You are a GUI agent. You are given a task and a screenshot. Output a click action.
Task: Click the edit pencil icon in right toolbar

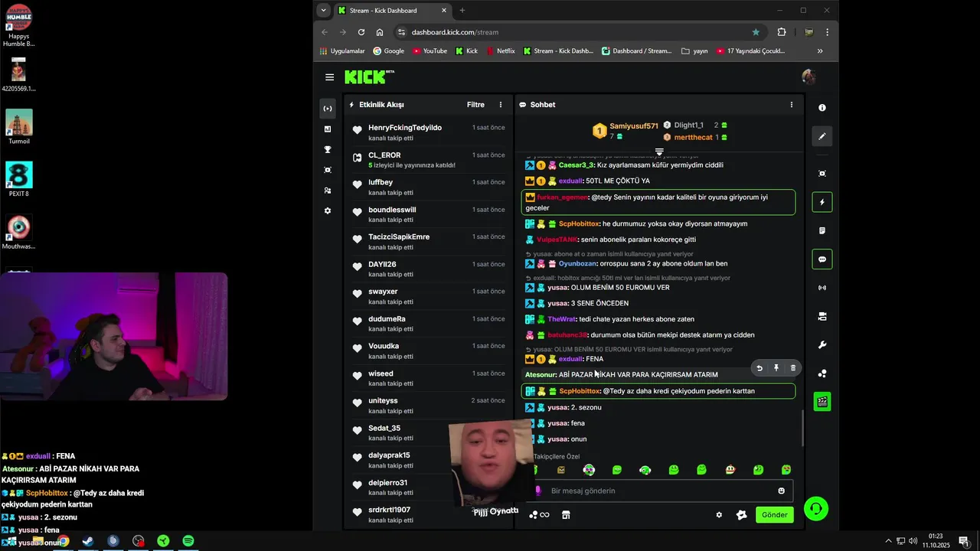(x=822, y=136)
